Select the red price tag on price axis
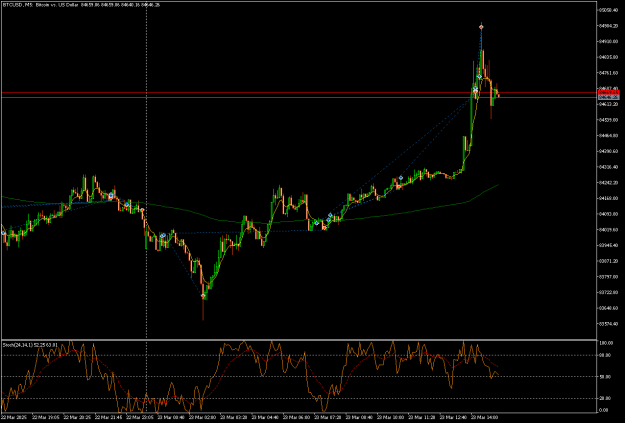Image resolution: width=625 pixels, height=423 pixels. (x=609, y=92)
